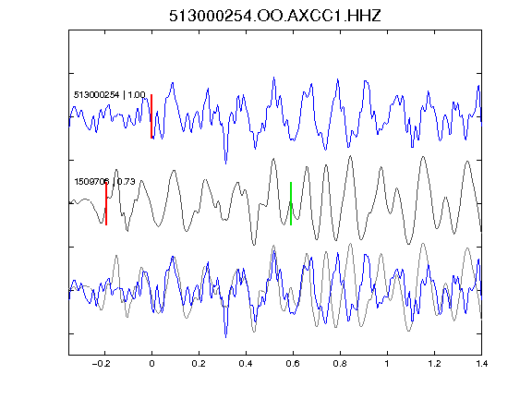Image resolution: width=532 pixels, height=399 pixels.
Task: Click the deepest trough of middle gray waveform
Action: pos(254,244)
